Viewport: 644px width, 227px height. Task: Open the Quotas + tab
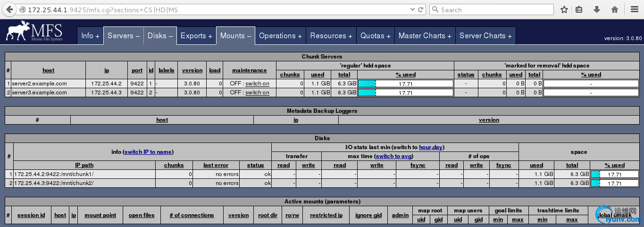pos(376,35)
